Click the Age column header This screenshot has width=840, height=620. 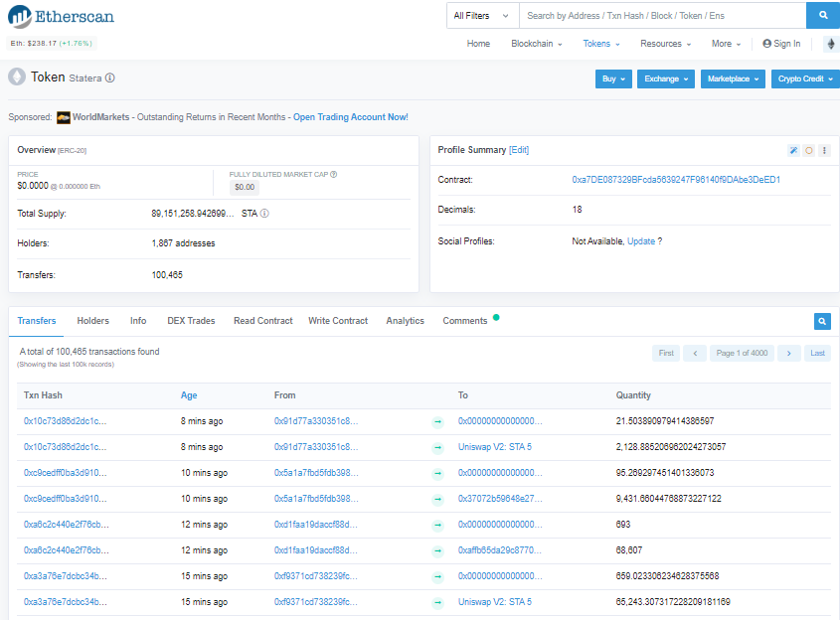[189, 395]
